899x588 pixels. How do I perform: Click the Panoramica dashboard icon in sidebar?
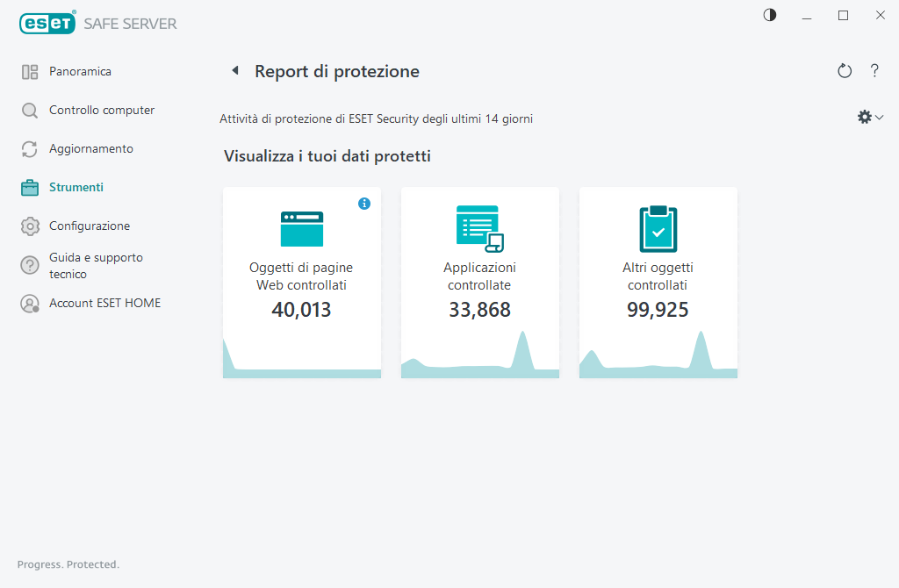pyautogui.click(x=30, y=72)
